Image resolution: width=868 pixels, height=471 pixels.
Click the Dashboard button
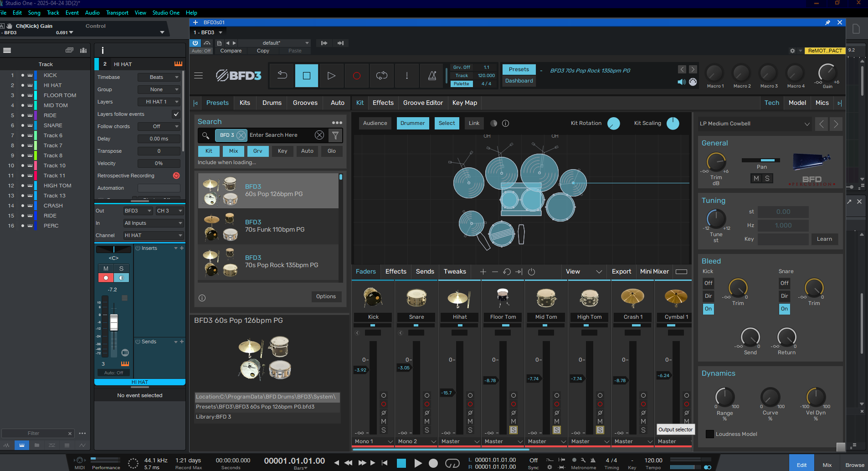(519, 81)
